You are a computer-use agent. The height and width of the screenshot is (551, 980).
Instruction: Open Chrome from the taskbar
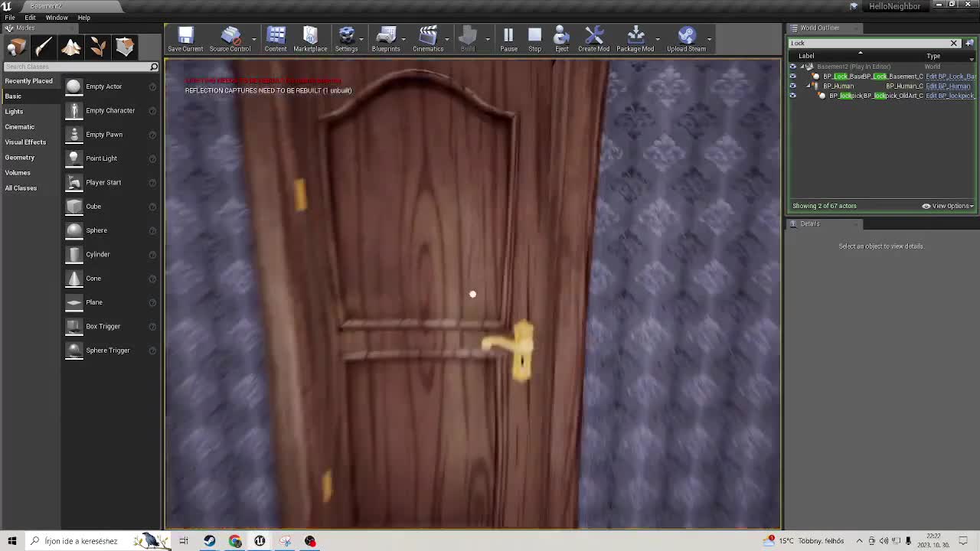[x=234, y=541]
